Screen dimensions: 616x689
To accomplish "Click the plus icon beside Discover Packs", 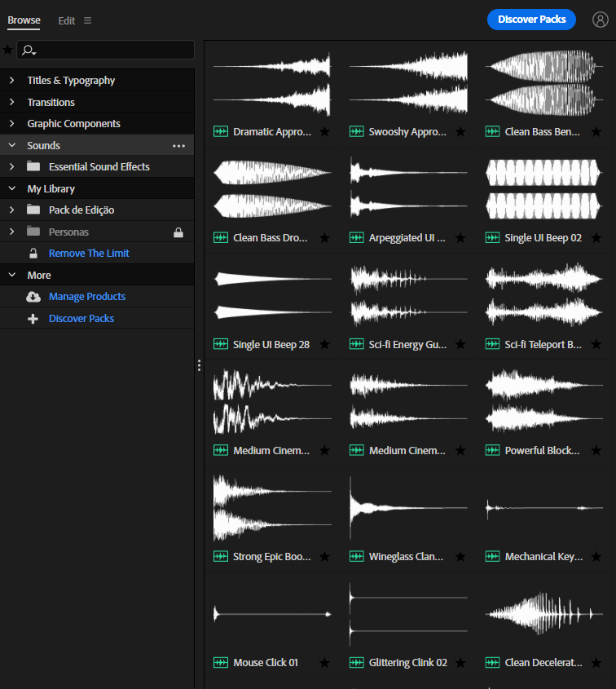I will tap(33, 319).
